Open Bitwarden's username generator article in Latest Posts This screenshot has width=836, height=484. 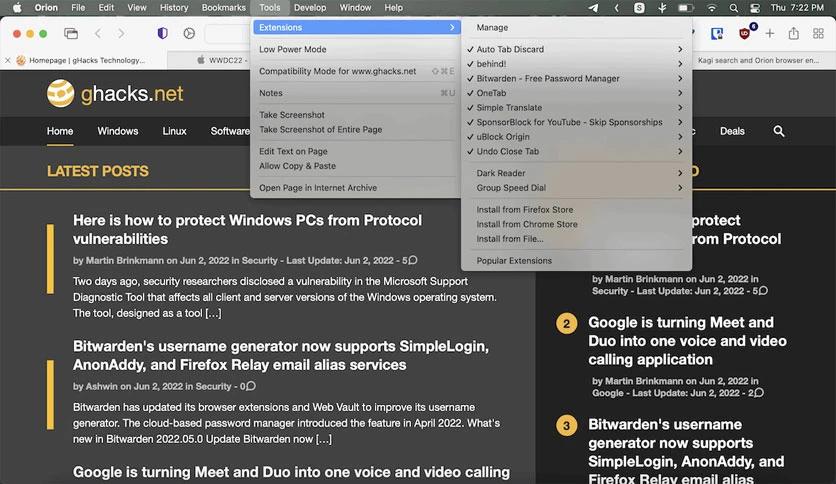tap(281, 356)
